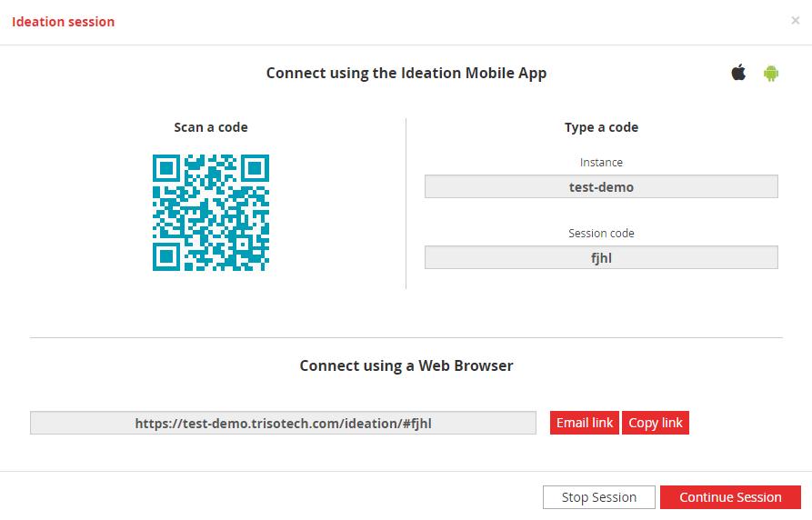Viewport: 812px width, 520px height.
Task: Click the Scan a code heading
Action: pyautogui.click(x=211, y=127)
